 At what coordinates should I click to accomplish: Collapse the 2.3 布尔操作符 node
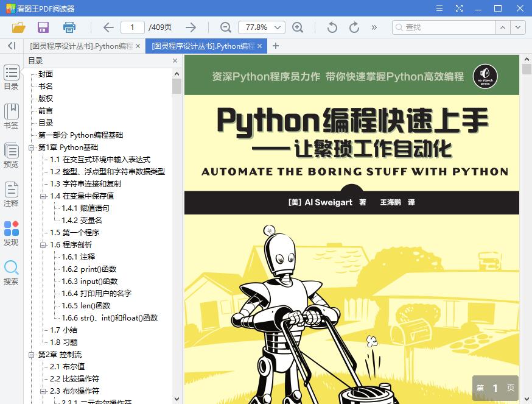click(x=43, y=391)
